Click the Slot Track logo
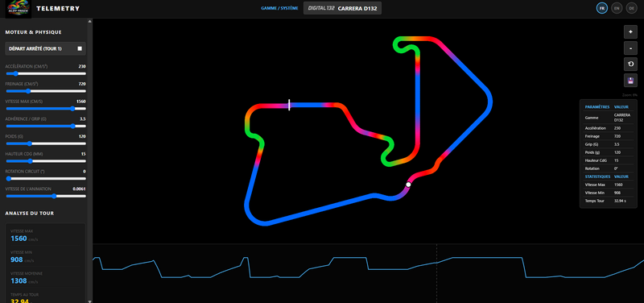644x303 pixels. point(18,9)
